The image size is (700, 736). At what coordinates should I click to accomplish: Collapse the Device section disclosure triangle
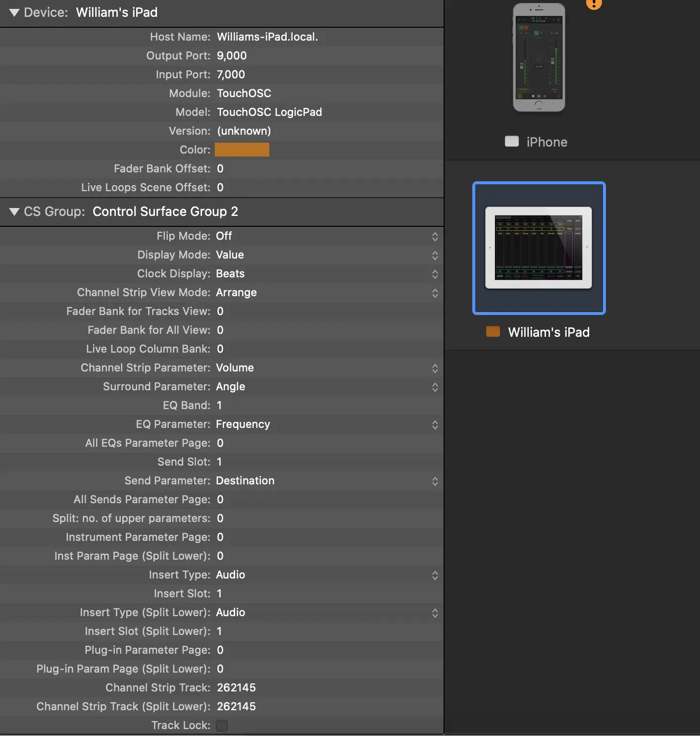click(14, 13)
